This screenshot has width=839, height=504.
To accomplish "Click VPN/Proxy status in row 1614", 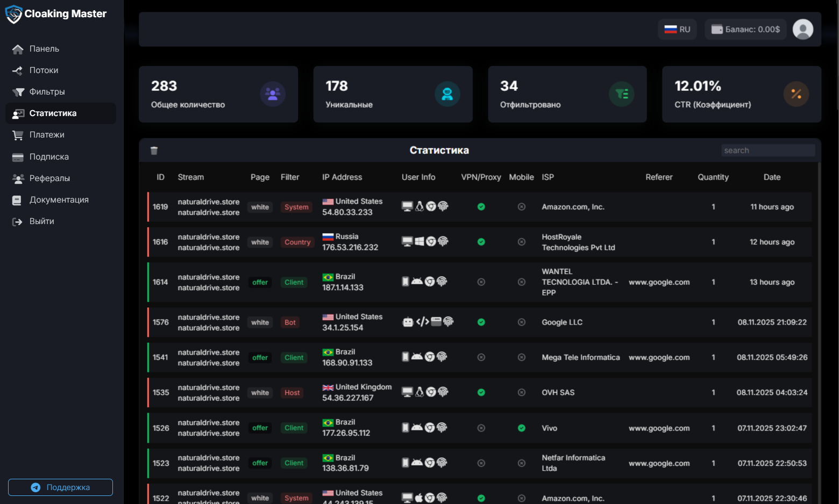I will [x=481, y=282].
